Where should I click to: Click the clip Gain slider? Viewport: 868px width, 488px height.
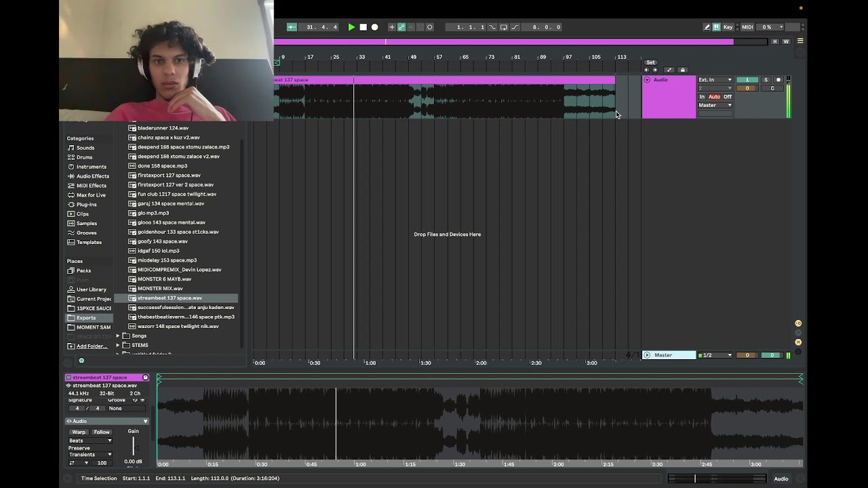pos(134,447)
